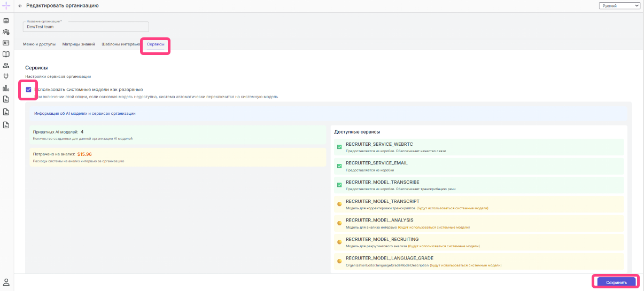Open the ID card icon in sidebar
Viewport: 644px width, 291px height.
6,43
